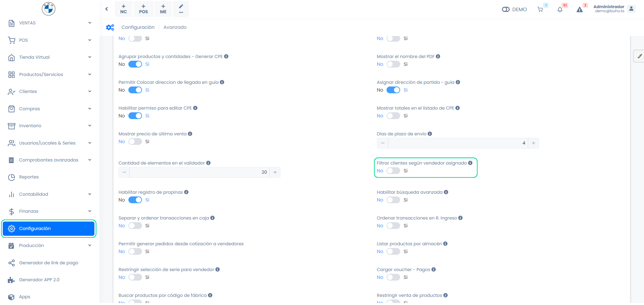The width and height of the screenshot is (644, 305).
Task: Turn on Mostrar precio de última venta
Action: (x=135, y=141)
